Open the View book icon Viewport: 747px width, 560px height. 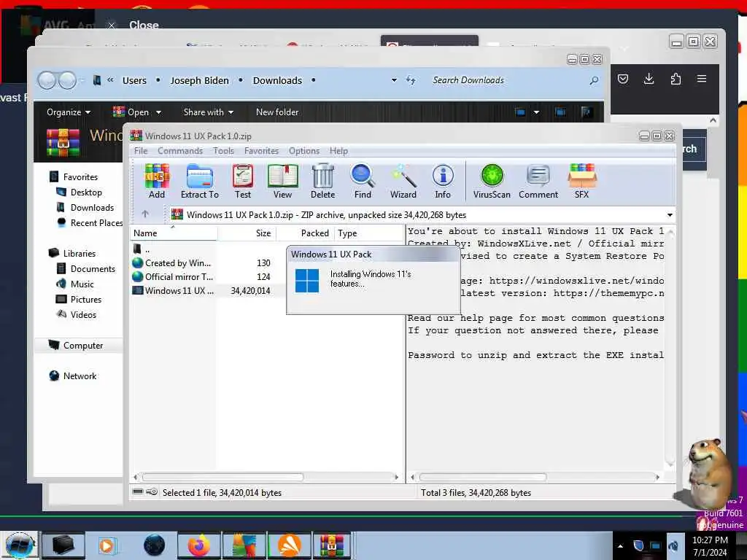click(282, 181)
